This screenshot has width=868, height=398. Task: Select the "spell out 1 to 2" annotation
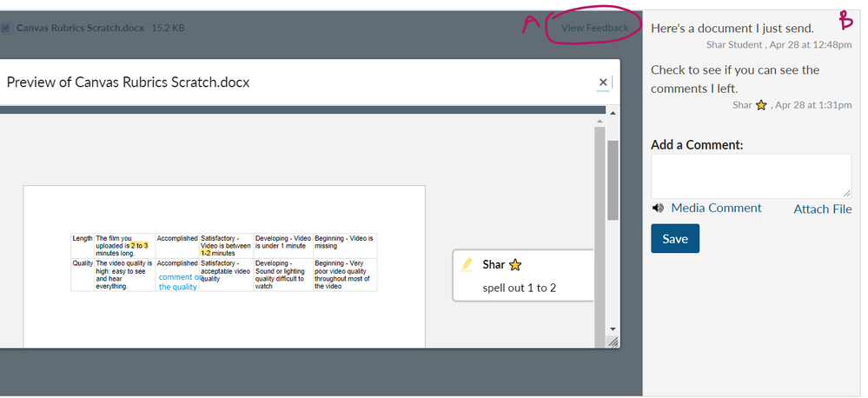tap(519, 288)
